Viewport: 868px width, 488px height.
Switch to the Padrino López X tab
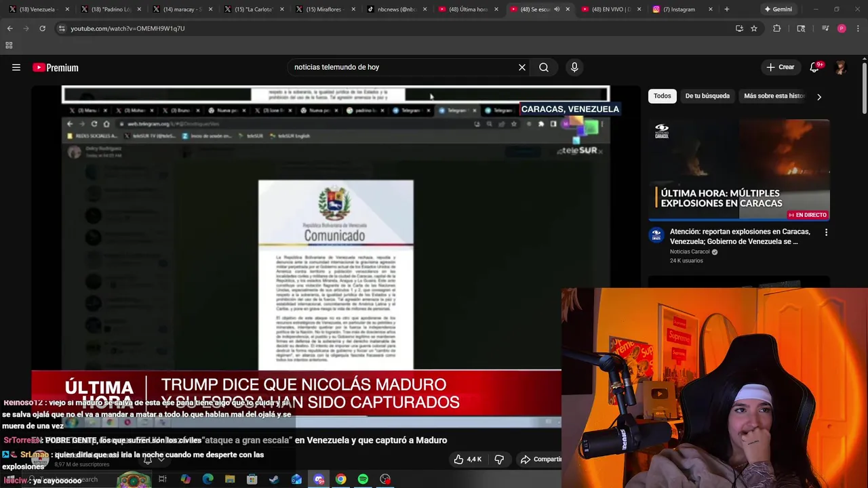tap(110, 9)
